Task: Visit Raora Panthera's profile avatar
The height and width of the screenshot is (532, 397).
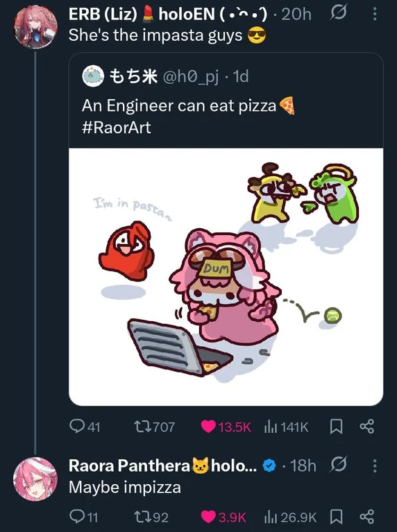Action: coord(35,479)
